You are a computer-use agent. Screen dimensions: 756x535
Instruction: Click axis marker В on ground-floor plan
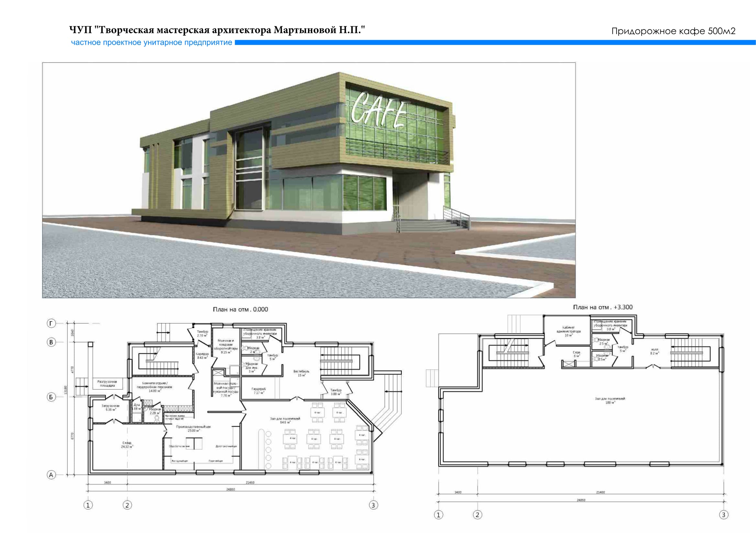[51, 342]
